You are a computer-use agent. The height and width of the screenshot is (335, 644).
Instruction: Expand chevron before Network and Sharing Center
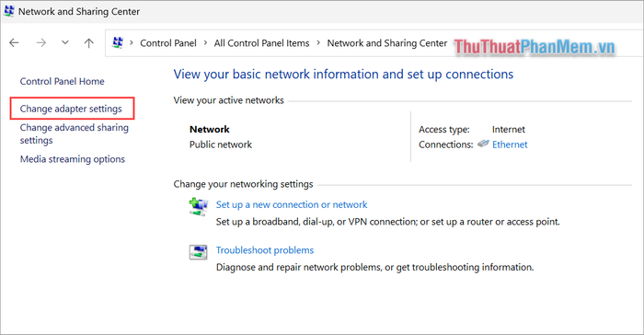click(318, 42)
